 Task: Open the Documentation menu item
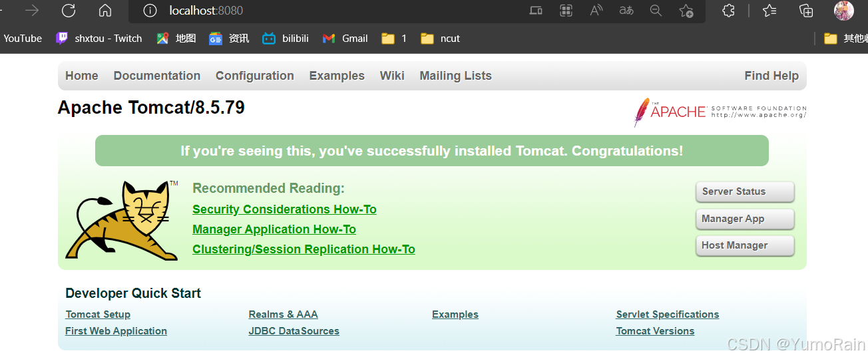click(157, 76)
